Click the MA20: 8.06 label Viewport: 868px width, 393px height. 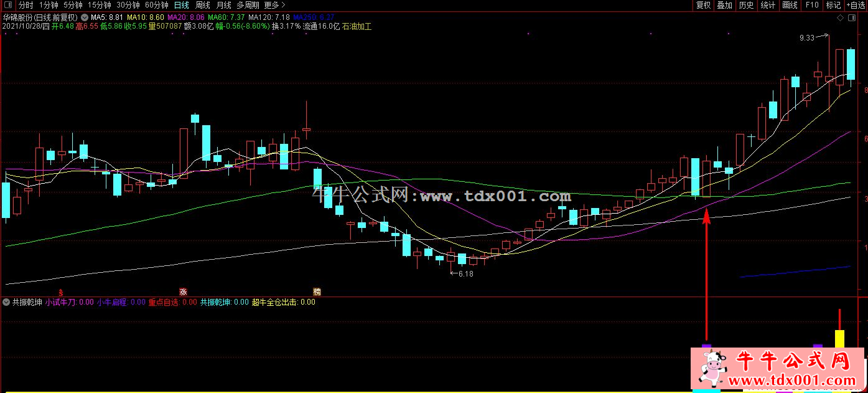pyautogui.click(x=186, y=18)
